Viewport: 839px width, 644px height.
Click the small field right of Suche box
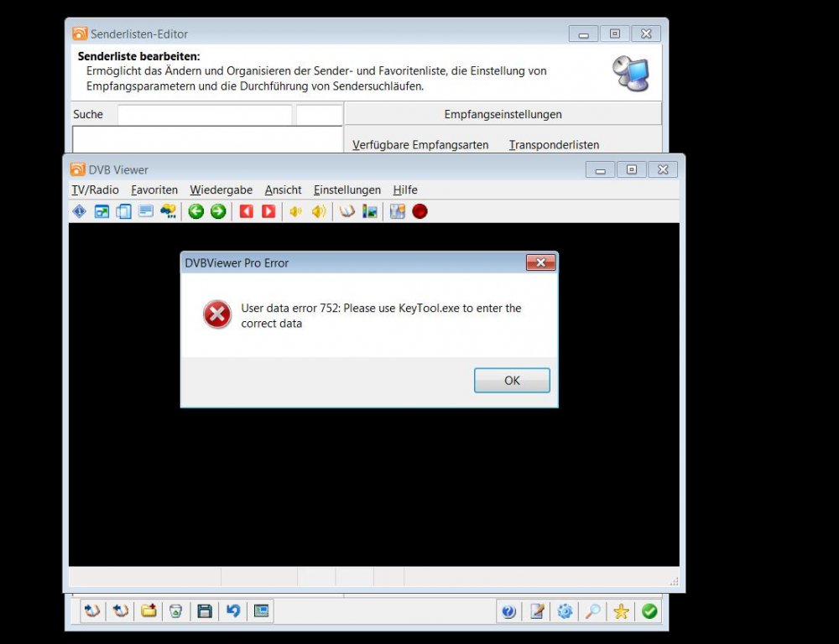(x=320, y=115)
